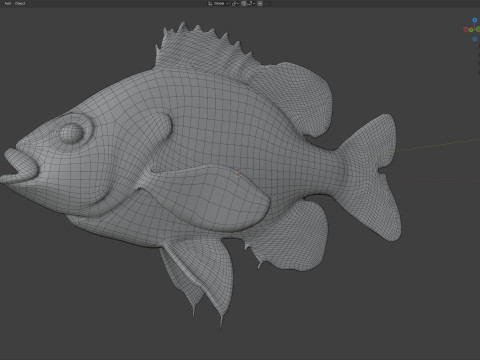Screen dimensions: 480x360
Task: Open the Global transform orientation dropdown
Action: coord(218,3)
